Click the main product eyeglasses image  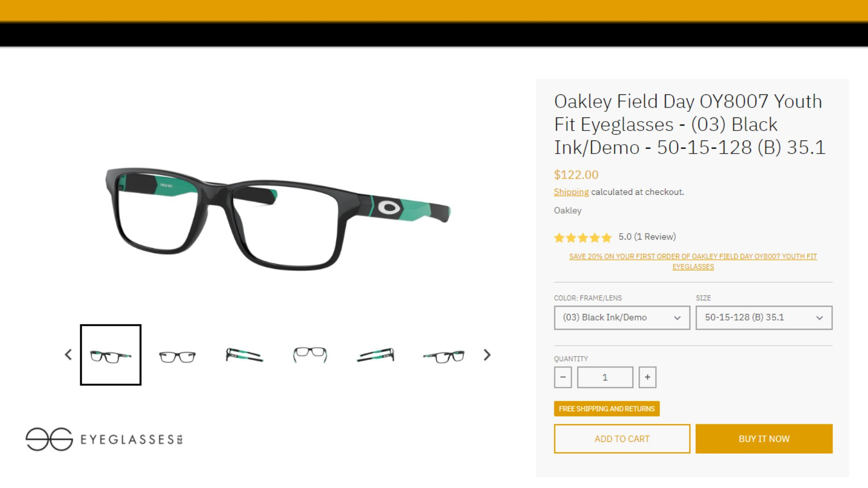pos(278,219)
